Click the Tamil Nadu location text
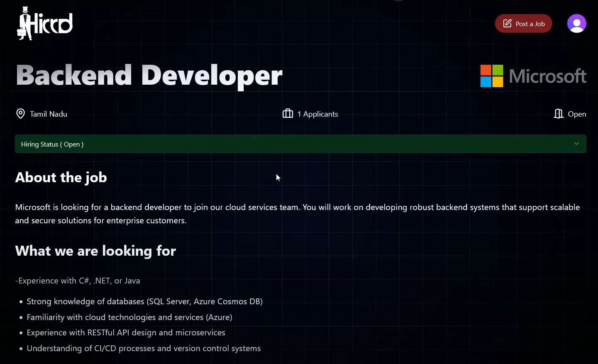This screenshot has width=598, height=364. tap(49, 114)
